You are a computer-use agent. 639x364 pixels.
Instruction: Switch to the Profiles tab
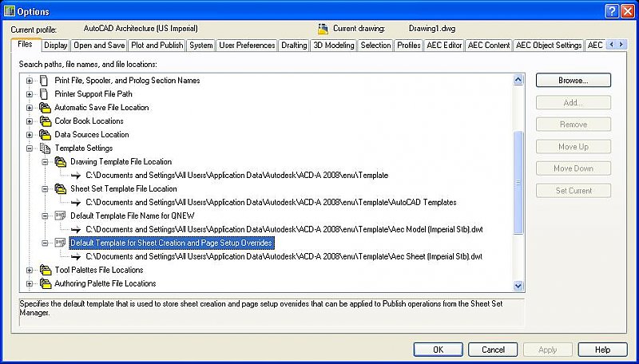pyautogui.click(x=409, y=45)
